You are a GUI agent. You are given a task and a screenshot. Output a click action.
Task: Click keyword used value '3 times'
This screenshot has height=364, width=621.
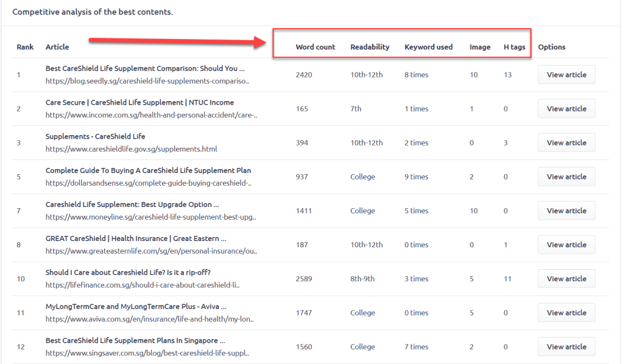tap(416, 279)
